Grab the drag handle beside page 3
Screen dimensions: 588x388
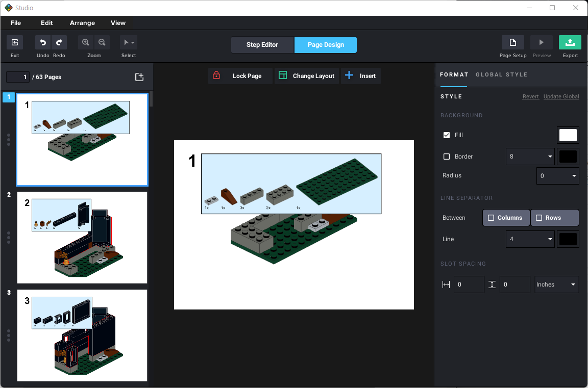click(x=9, y=335)
